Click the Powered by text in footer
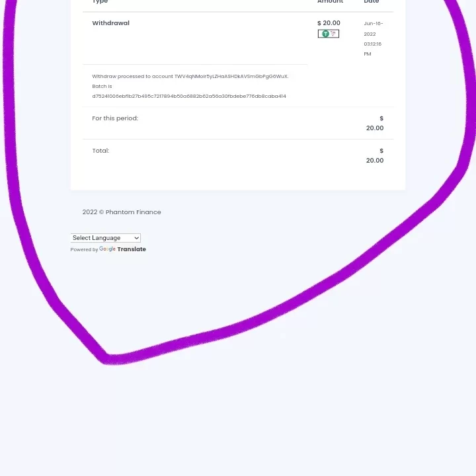The height and width of the screenshot is (476, 476). (84, 249)
